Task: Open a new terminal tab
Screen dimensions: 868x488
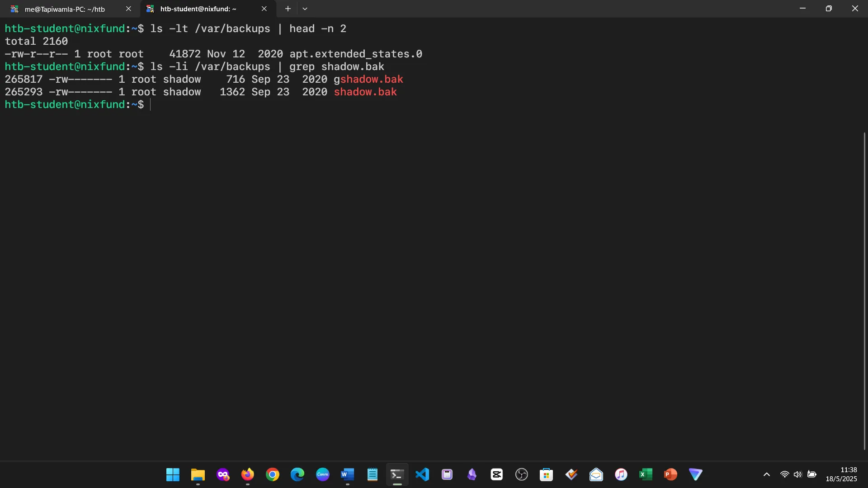Action: coord(288,9)
